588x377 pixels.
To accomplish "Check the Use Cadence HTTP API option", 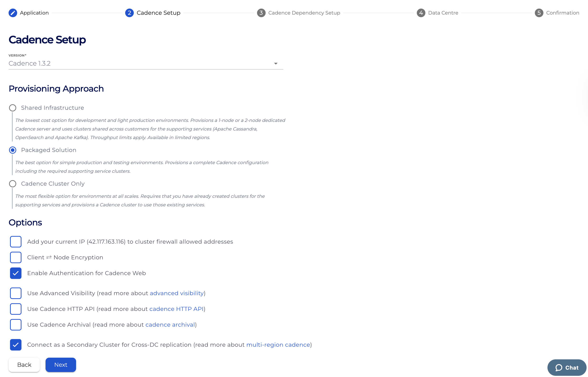I will pos(16,309).
